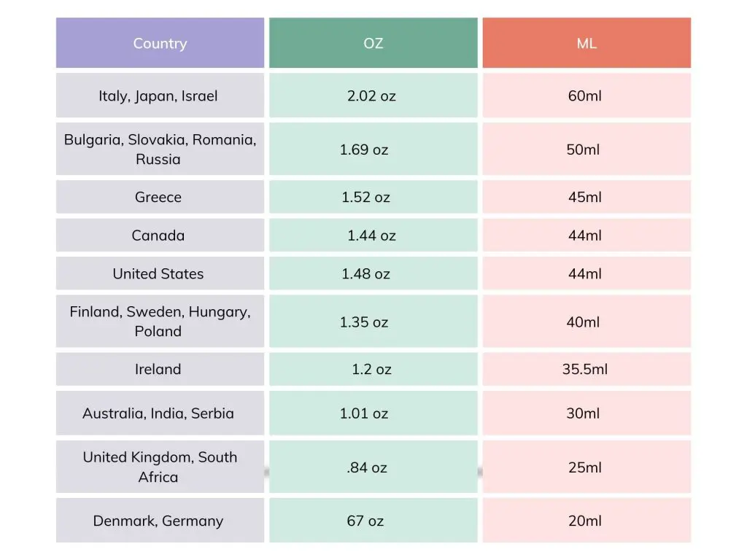This screenshot has width=747, height=560.
Task: Click Bulgaria, Slovakia, Romania, Russia cell
Action: (160, 149)
